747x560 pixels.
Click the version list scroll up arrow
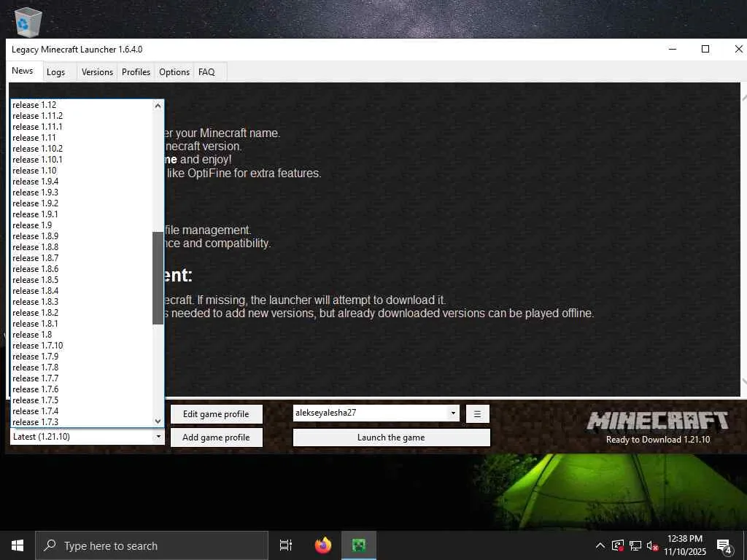click(158, 105)
